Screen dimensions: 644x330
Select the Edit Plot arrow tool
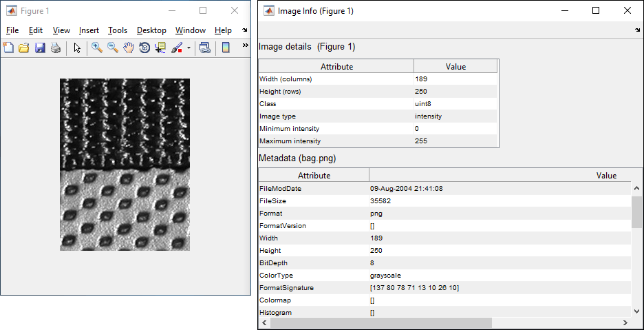tap(77, 48)
